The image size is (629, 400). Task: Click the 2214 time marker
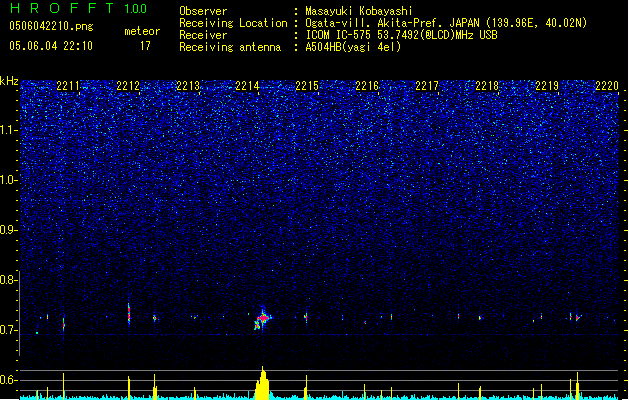click(247, 85)
